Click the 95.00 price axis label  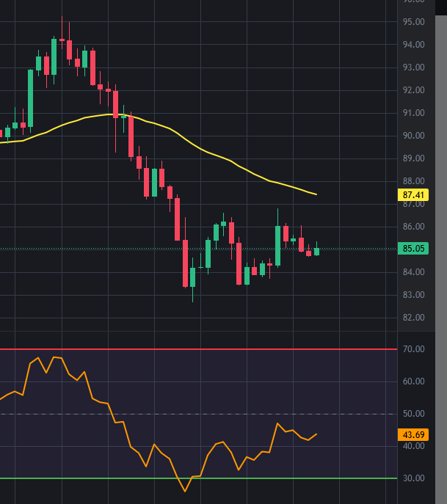[413, 22]
